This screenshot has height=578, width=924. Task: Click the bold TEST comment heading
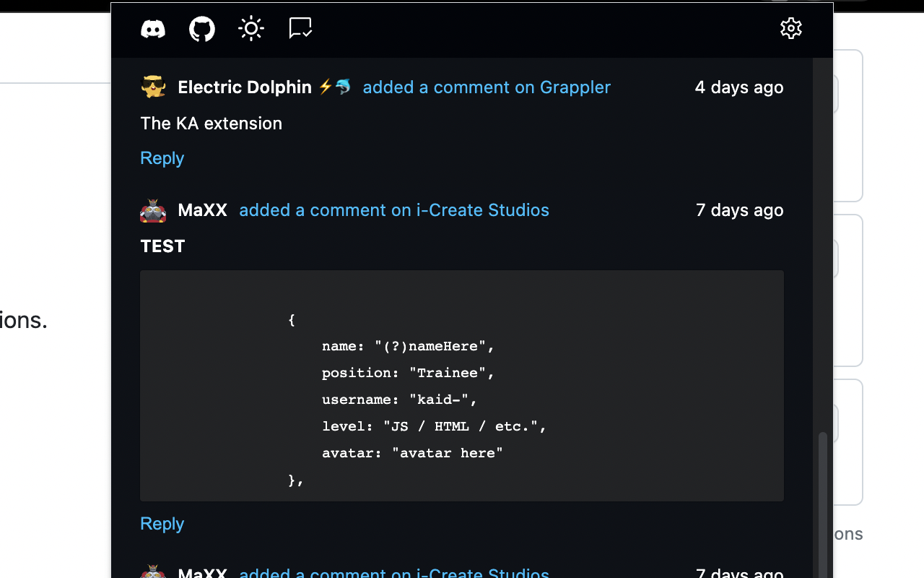[163, 246]
